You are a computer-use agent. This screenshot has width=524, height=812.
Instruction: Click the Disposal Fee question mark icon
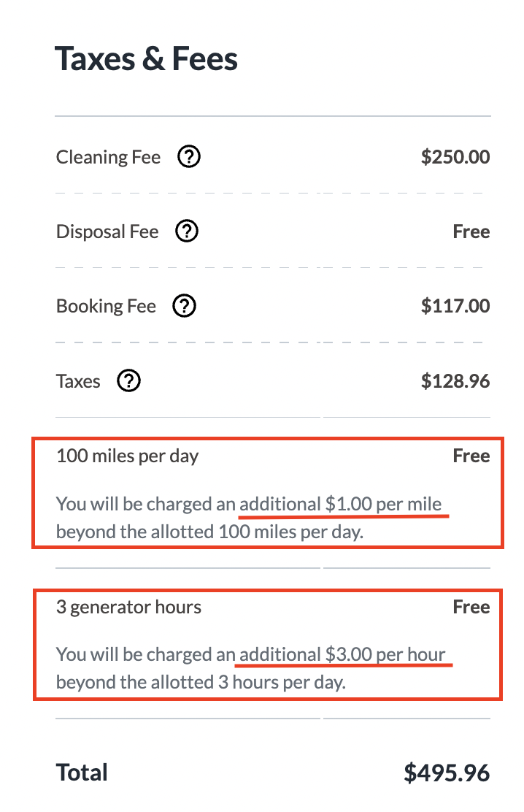point(187,231)
